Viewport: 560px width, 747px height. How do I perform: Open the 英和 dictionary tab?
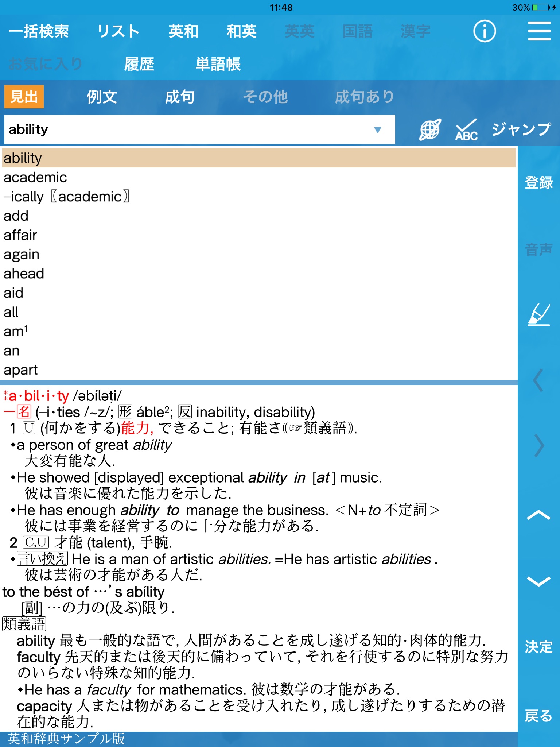183,31
